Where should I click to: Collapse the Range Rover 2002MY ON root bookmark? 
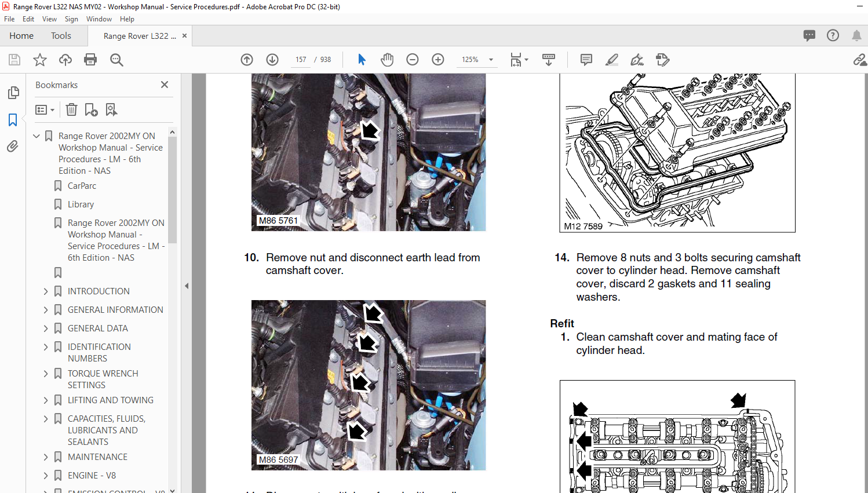37,136
